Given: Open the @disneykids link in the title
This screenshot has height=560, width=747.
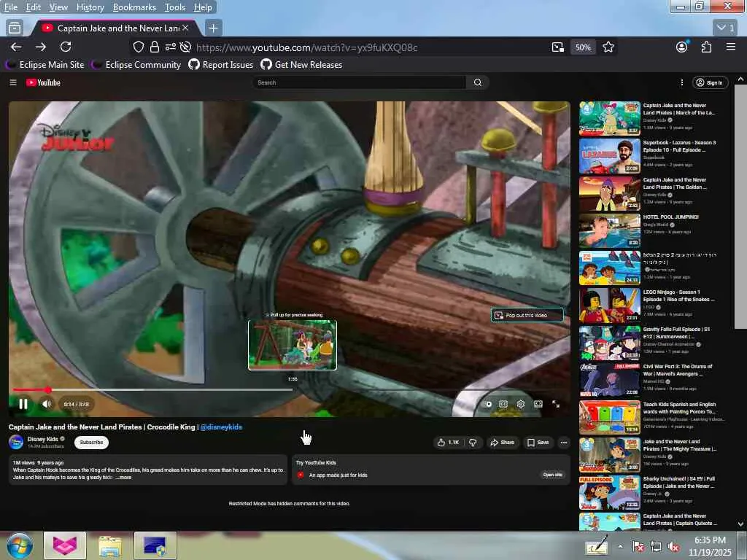Looking at the screenshot, I should [x=221, y=427].
